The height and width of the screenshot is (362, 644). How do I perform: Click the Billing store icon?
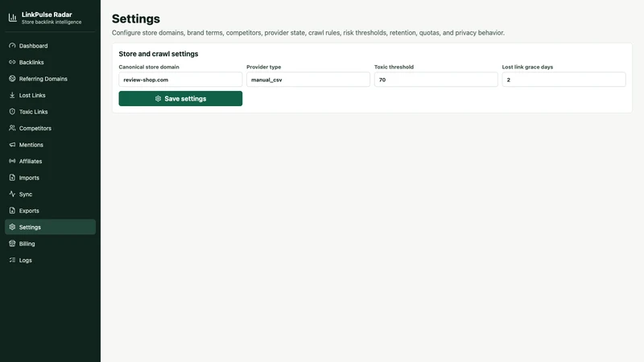12,244
